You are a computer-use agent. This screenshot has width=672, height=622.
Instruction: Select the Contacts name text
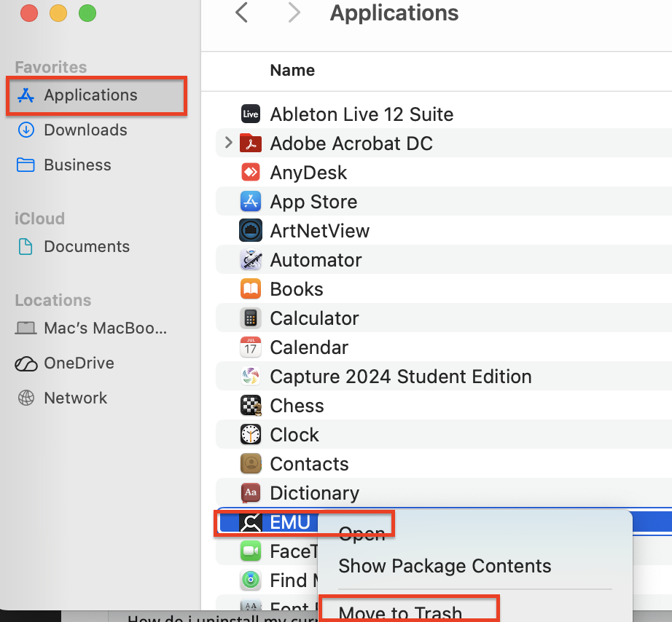310,464
